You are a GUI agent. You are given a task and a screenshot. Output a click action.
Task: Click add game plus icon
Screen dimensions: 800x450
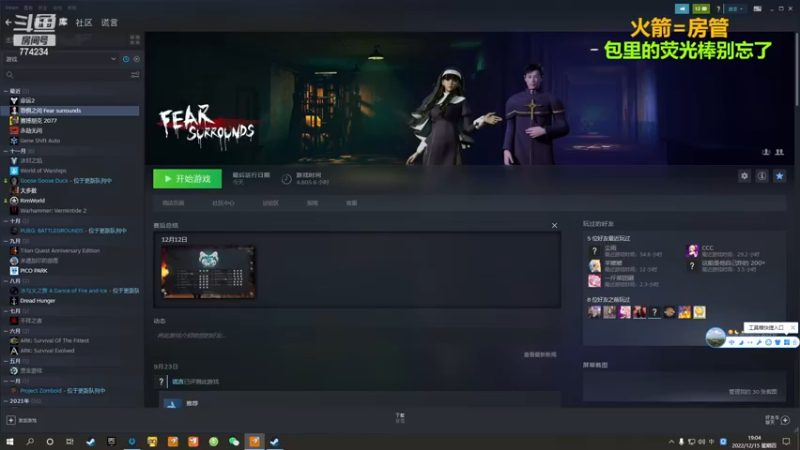click(x=11, y=420)
